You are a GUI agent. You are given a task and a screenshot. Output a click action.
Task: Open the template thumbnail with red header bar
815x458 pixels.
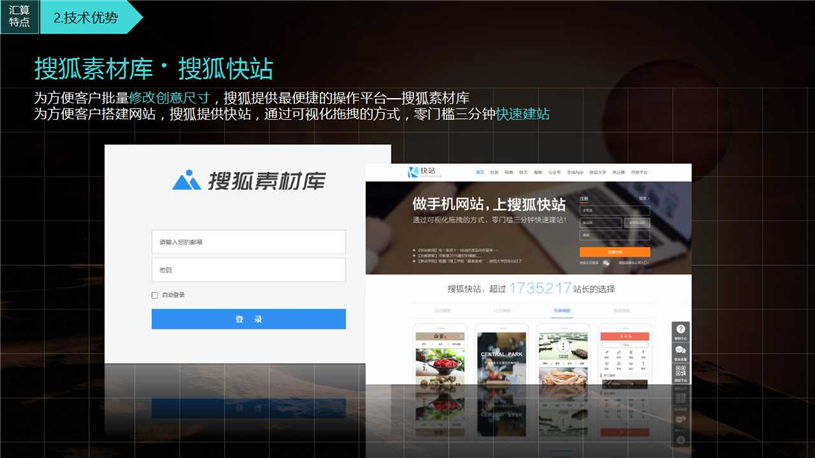tap(624, 359)
